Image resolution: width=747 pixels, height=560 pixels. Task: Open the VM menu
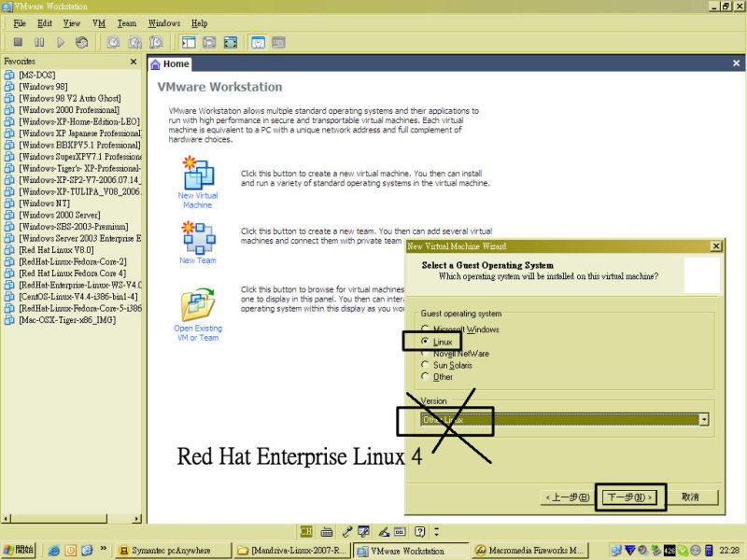(x=99, y=23)
